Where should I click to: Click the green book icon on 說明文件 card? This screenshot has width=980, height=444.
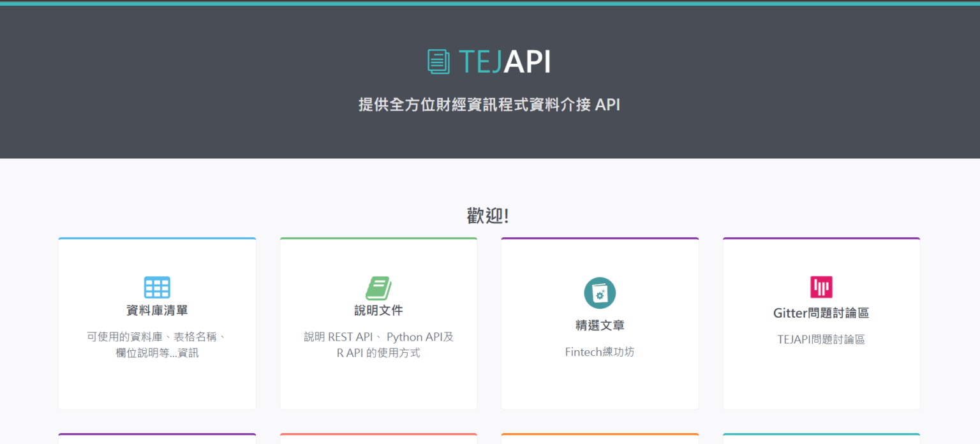(x=378, y=288)
